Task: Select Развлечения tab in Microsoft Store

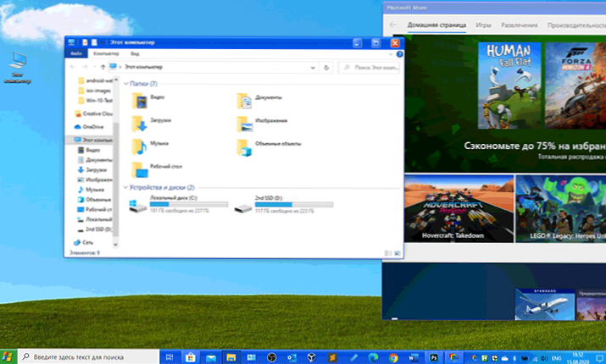Action: (519, 25)
